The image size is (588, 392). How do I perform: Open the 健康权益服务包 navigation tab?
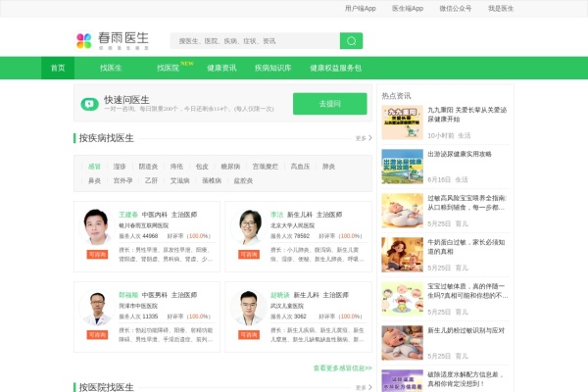click(335, 68)
